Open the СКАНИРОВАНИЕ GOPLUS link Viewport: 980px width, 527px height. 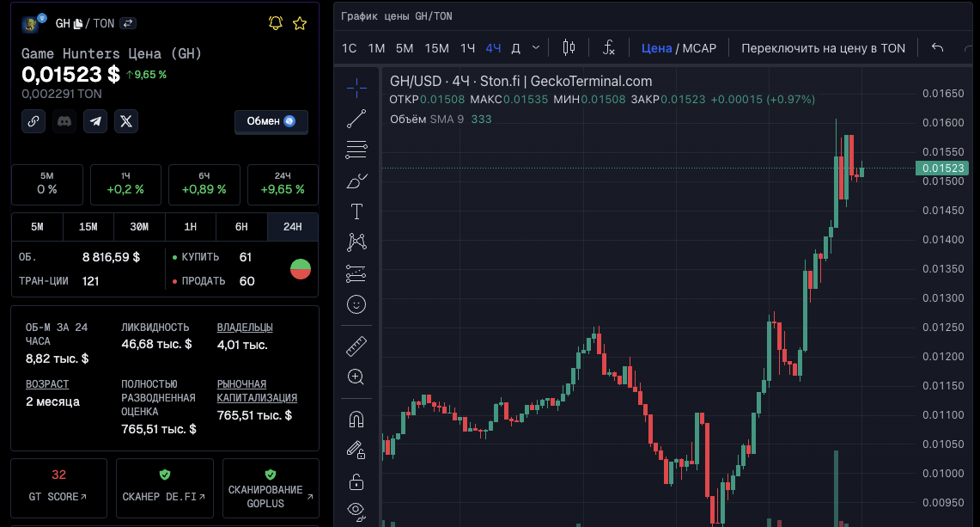pos(271,488)
